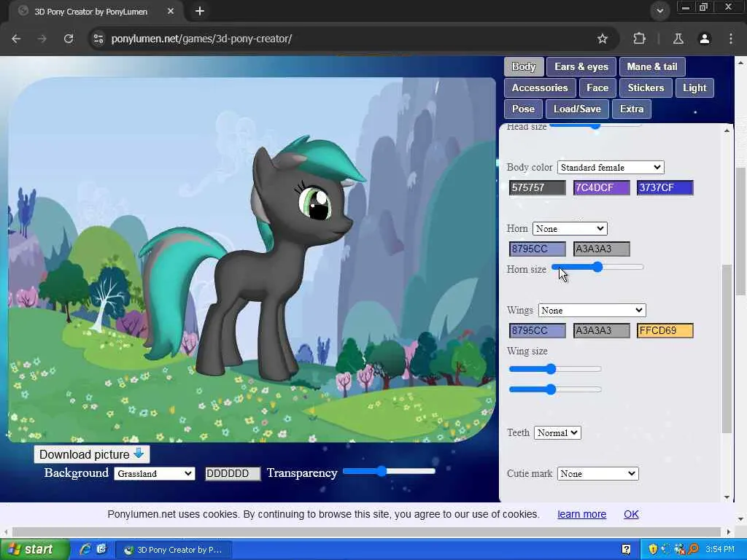
Task: Accept cookies with the OK link
Action: click(x=631, y=514)
